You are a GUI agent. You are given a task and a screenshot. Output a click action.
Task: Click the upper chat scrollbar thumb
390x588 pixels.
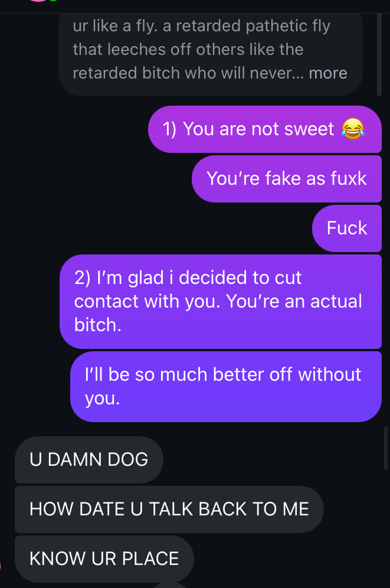[379, 55]
